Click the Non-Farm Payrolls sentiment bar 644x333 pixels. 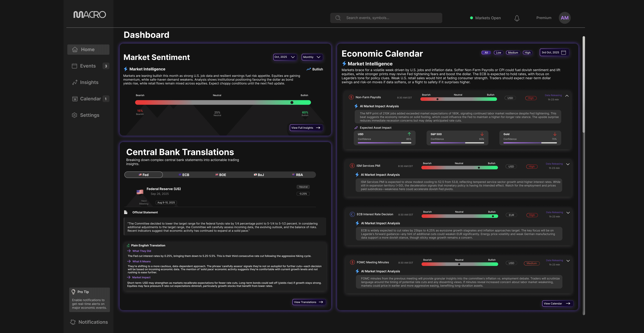[459, 99]
